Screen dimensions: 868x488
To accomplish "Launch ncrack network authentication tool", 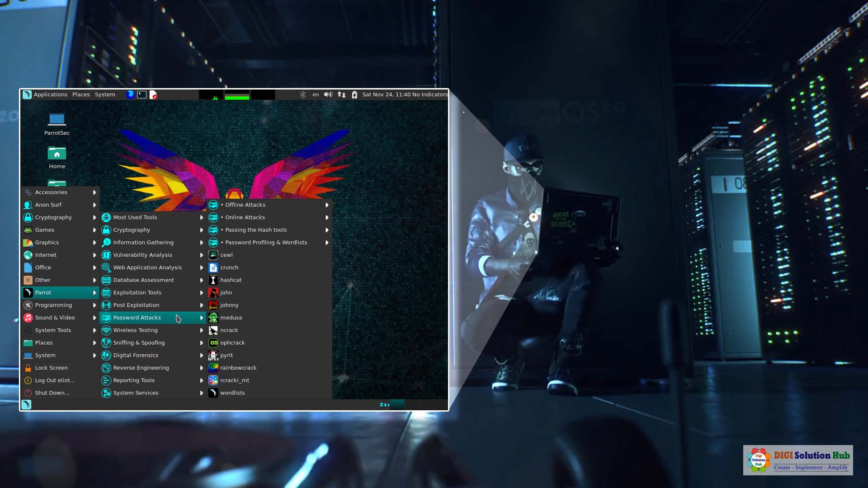I will 228,329.
